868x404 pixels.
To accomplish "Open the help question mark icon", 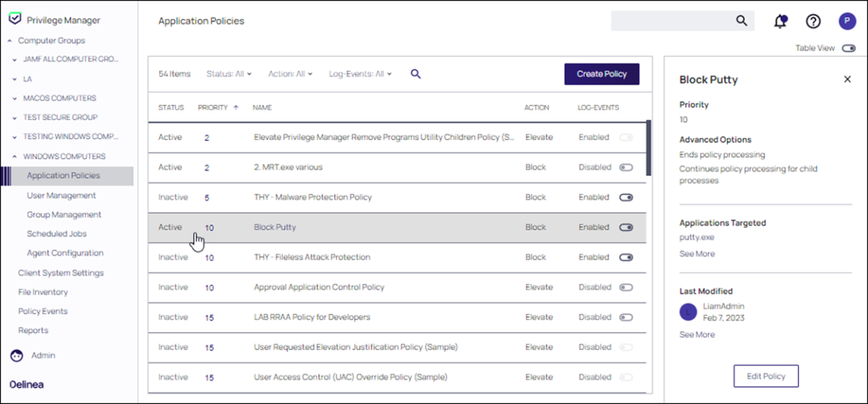I will click(813, 22).
